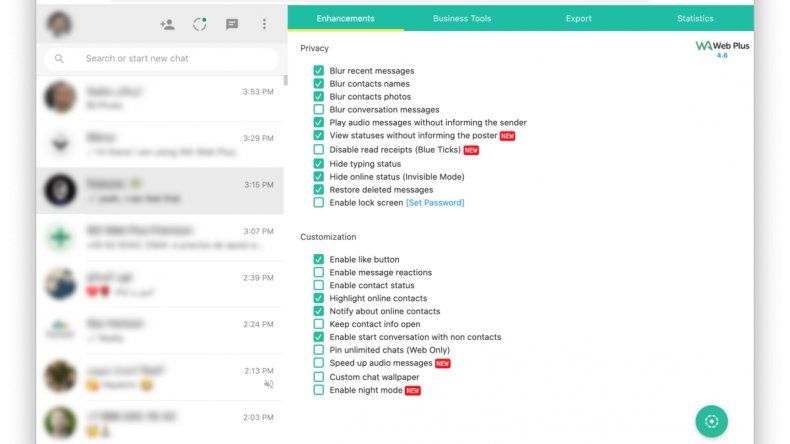Click the NEW badge next to Speed up audio messages
The width and height of the screenshot is (790, 444).
pos(442,363)
